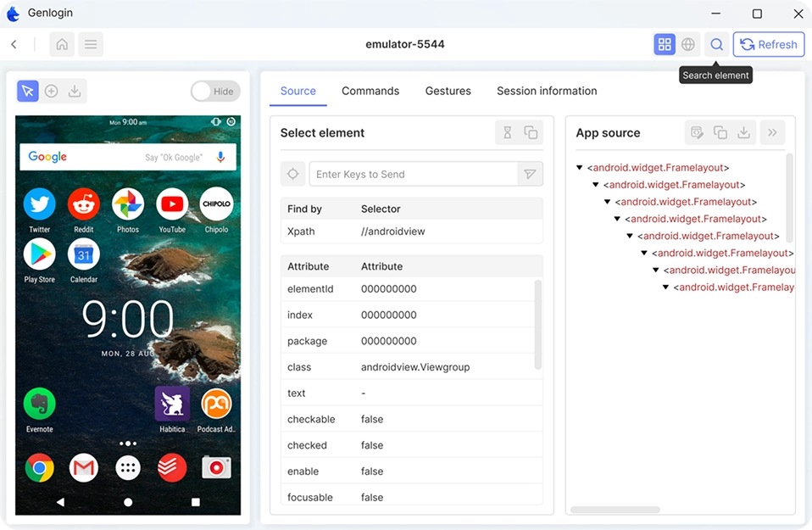Launch Todoist from the phone dock
Screen dimensions: 812x530
(x=172, y=468)
